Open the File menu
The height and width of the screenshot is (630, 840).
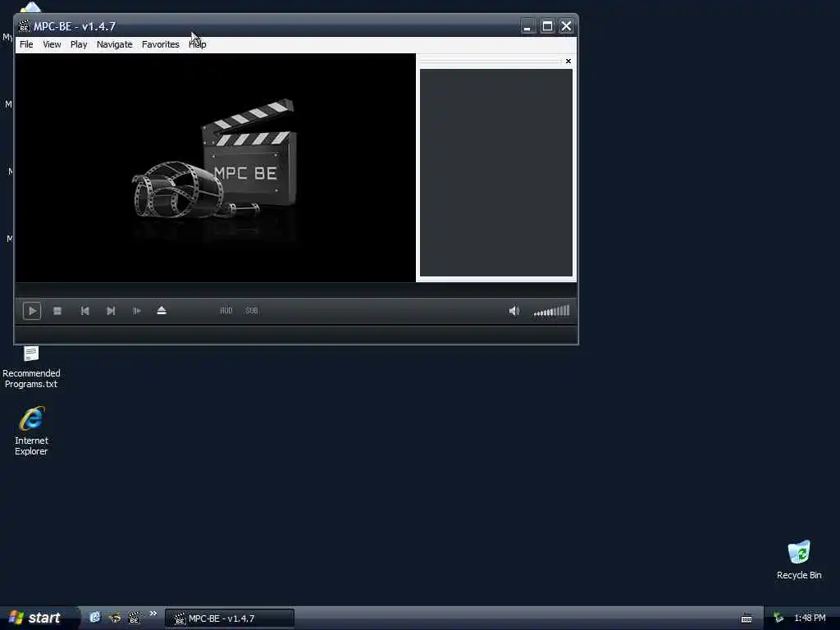click(26, 44)
